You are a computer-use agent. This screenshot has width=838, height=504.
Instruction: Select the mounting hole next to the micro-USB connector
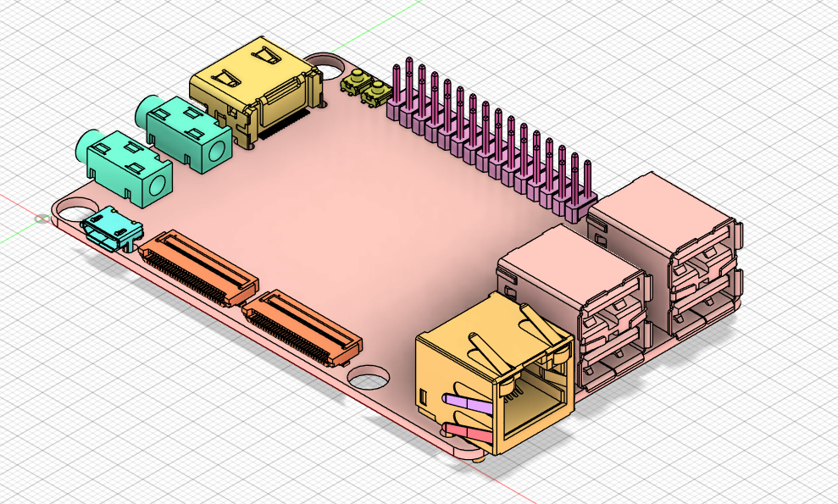75,211
